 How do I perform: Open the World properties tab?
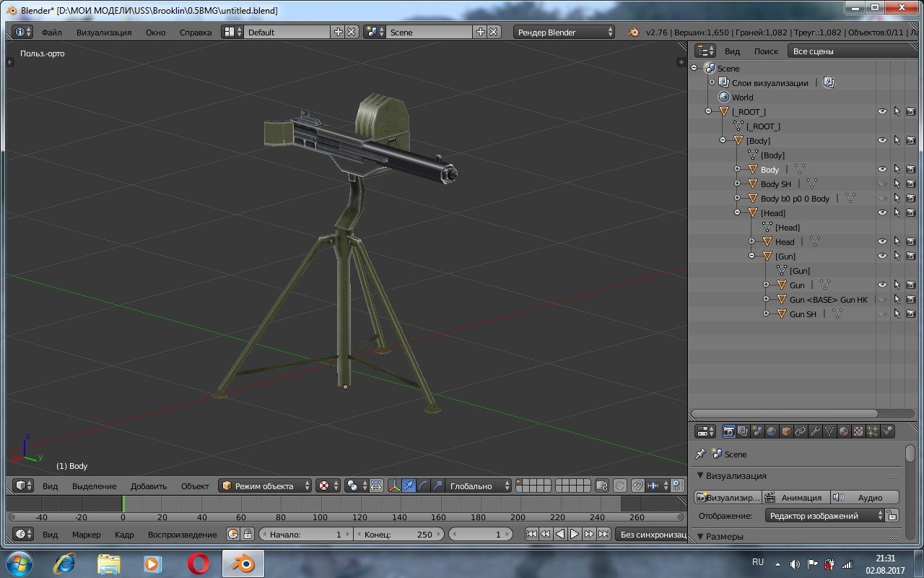pos(772,431)
